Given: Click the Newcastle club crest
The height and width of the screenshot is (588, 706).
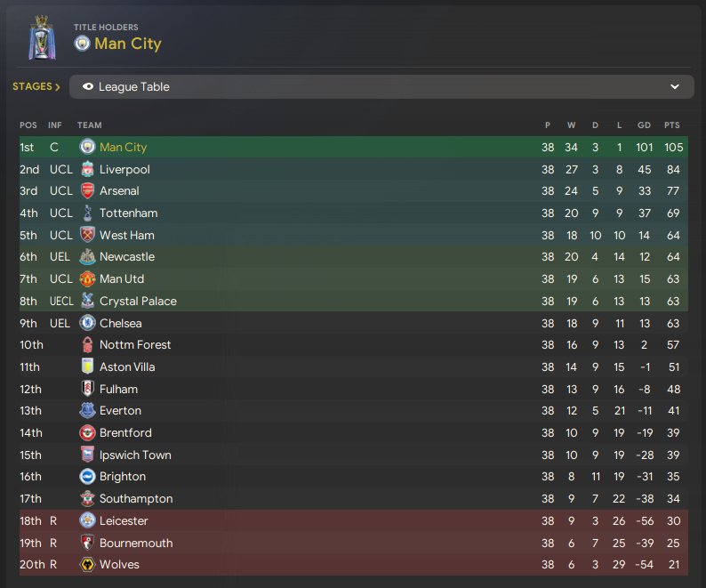Looking at the screenshot, I should click(x=87, y=257).
